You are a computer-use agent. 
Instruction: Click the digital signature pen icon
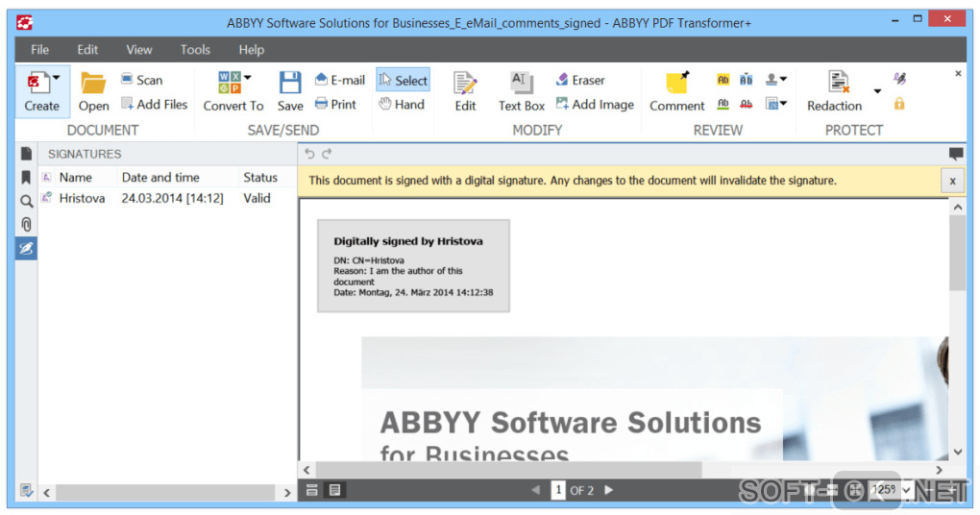(x=899, y=78)
